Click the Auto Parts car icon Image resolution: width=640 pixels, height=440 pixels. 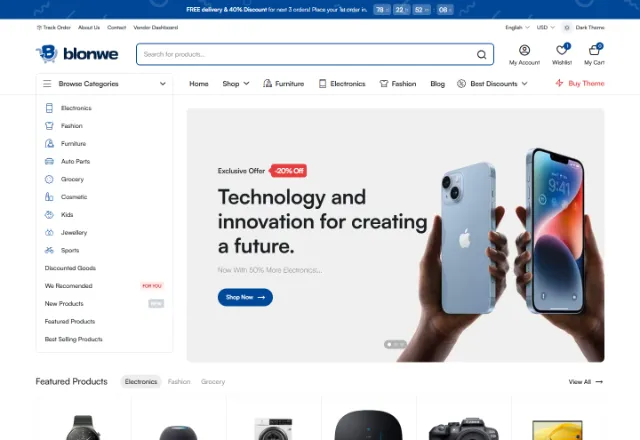49,161
